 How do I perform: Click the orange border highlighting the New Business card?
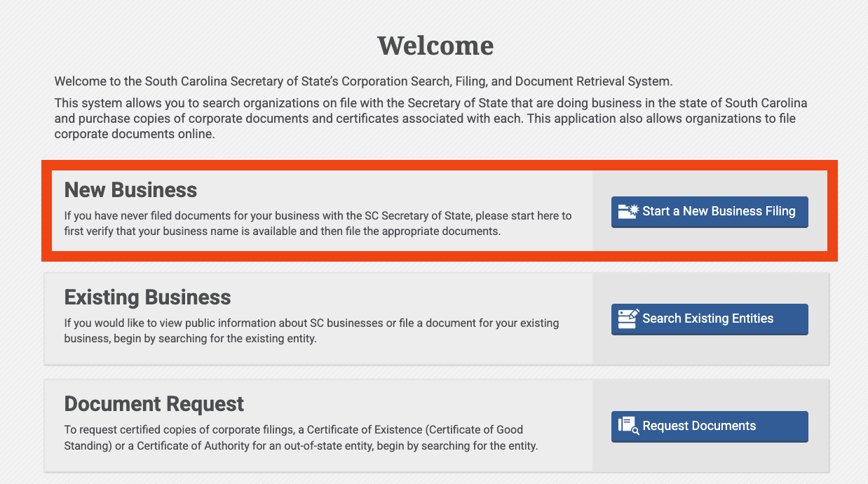(440, 165)
